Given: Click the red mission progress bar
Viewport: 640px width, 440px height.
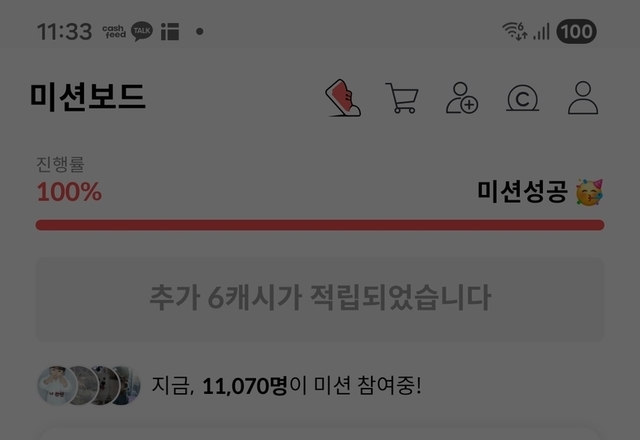Looking at the screenshot, I should click(320, 225).
